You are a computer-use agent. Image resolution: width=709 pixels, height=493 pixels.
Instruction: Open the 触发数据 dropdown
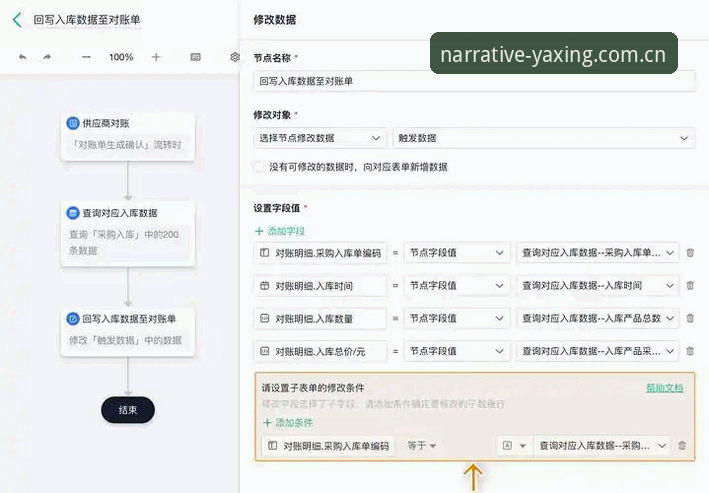coord(544,138)
